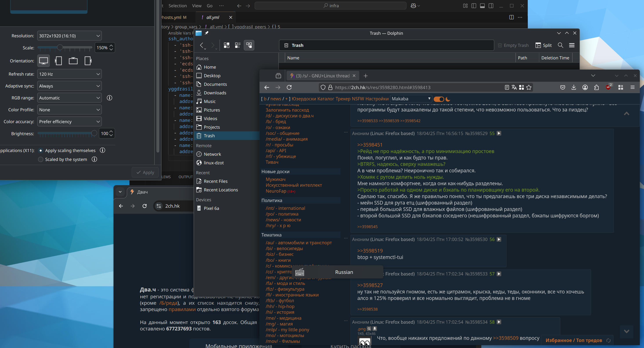Click the Split button in Dolphin
Image resolution: width=644 pixels, height=348 pixels.
543,45
